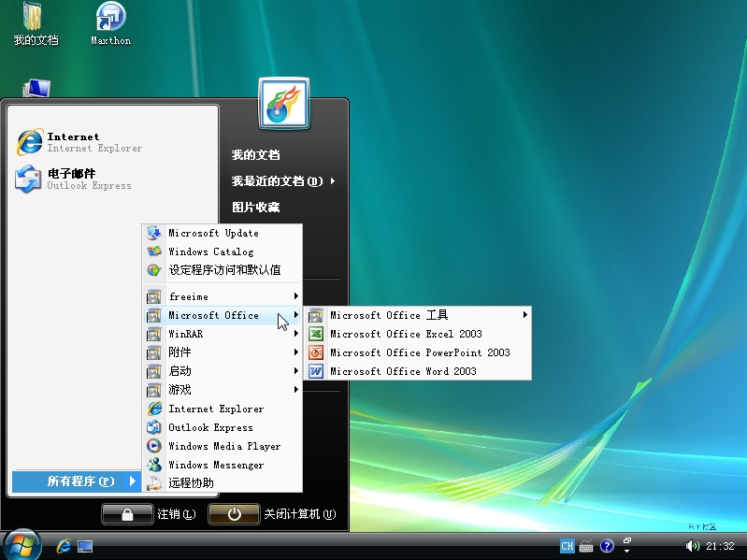Open Maxthon desktop shortcut
Viewport: 747px width, 560px height.
[110, 23]
